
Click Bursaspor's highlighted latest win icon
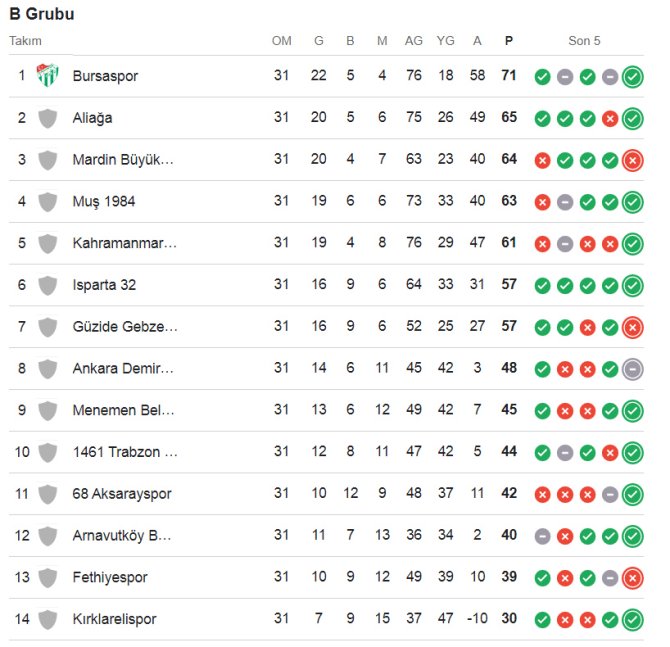[x=632, y=76]
